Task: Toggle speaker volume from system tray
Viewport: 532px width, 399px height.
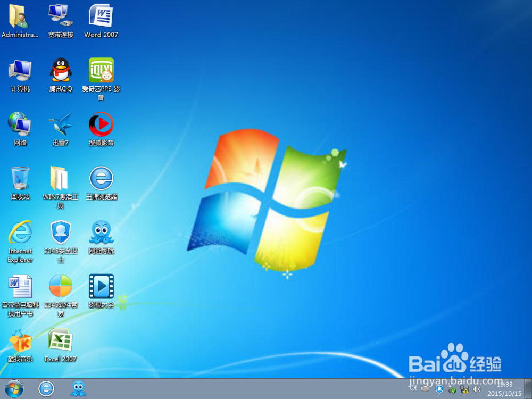Action: pos(477,389)
